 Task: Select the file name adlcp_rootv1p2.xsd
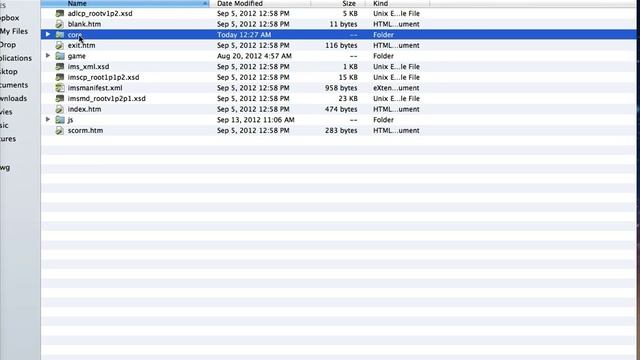click(x=100, y=13)
